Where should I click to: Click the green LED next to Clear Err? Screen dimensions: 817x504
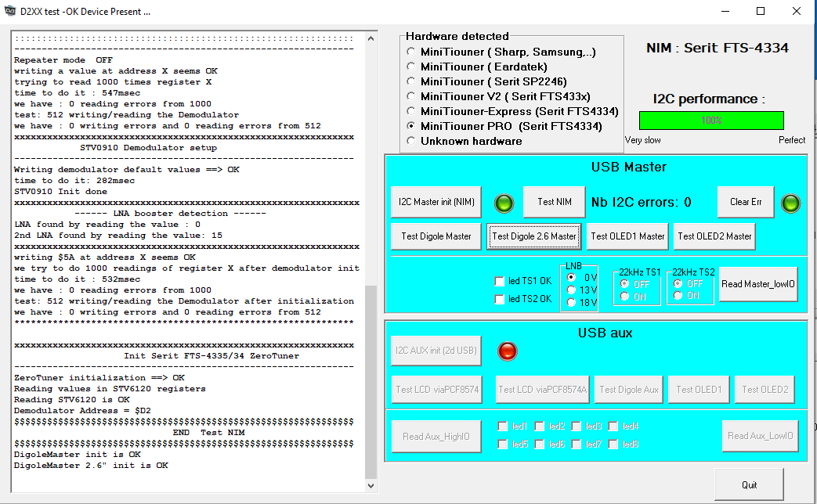coord(790,203)
